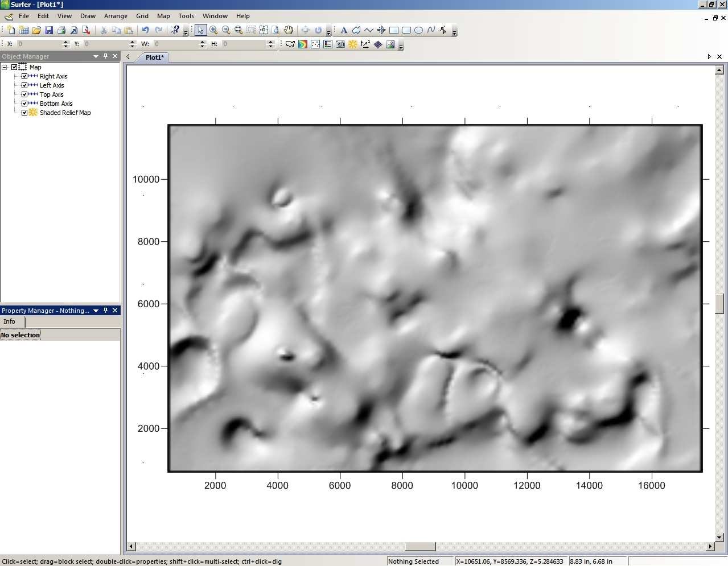Screen dimensions: 728x566
Task: Open map toolbar options dropdown
Action: (401, 46)
